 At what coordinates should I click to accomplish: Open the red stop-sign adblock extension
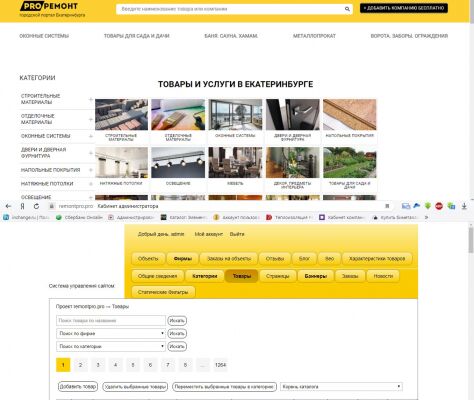coord(439,206)
